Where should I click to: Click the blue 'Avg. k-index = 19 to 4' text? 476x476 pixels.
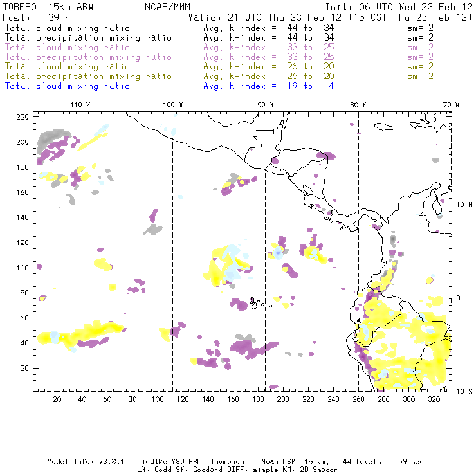point(269,86)
